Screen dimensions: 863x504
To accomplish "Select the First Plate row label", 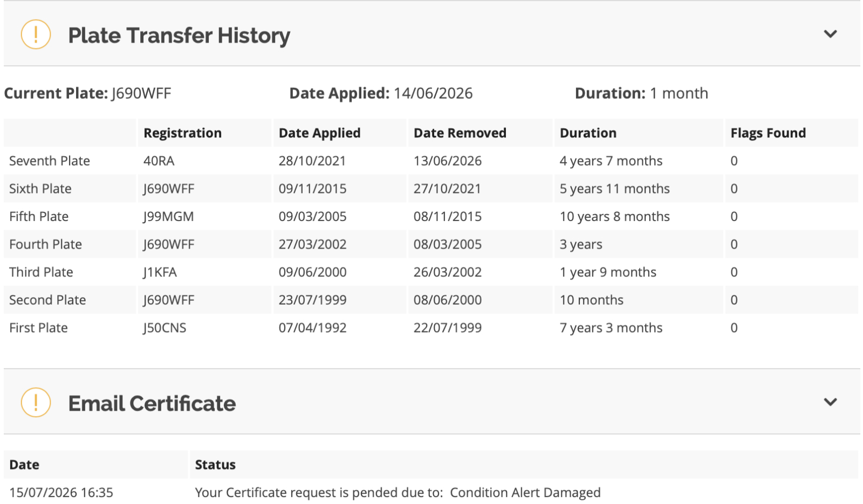I will pyautogui.click(x=38, y=328).
